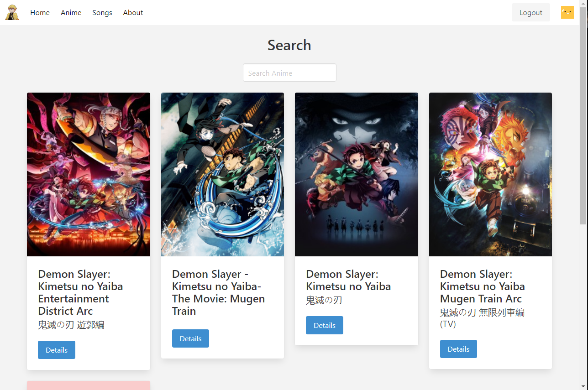View details for Mugen Train Arc
The width and height of the screenshot is (588, 390).
[x=458, y=349]
